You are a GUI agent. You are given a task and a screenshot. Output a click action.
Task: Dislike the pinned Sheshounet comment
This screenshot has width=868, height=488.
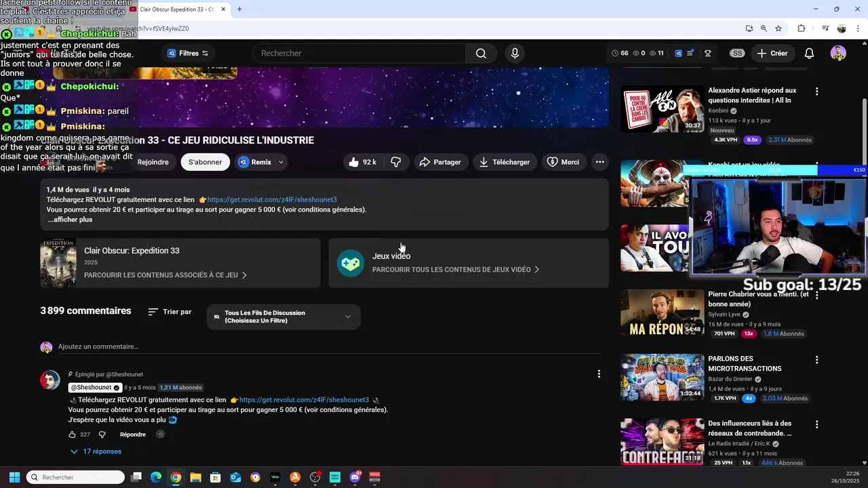[x=102, y=434]
